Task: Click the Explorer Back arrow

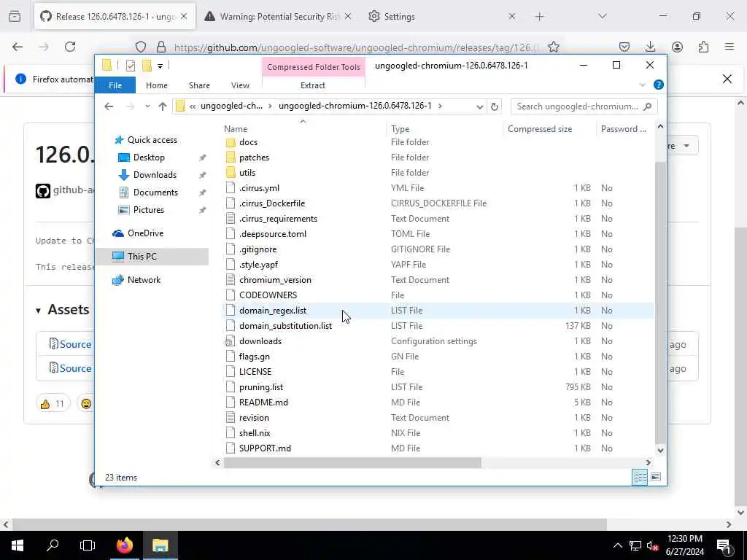Action: 109,106
